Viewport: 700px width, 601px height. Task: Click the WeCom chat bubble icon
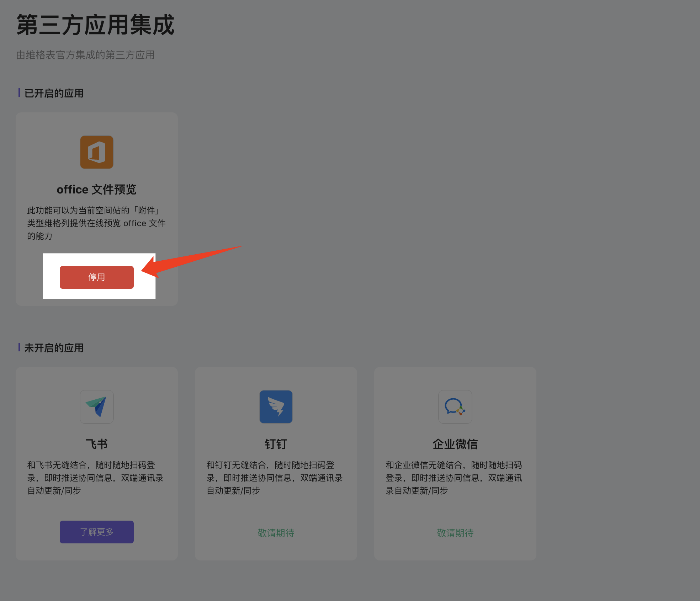pyautogui.click(x=455, y=406)
